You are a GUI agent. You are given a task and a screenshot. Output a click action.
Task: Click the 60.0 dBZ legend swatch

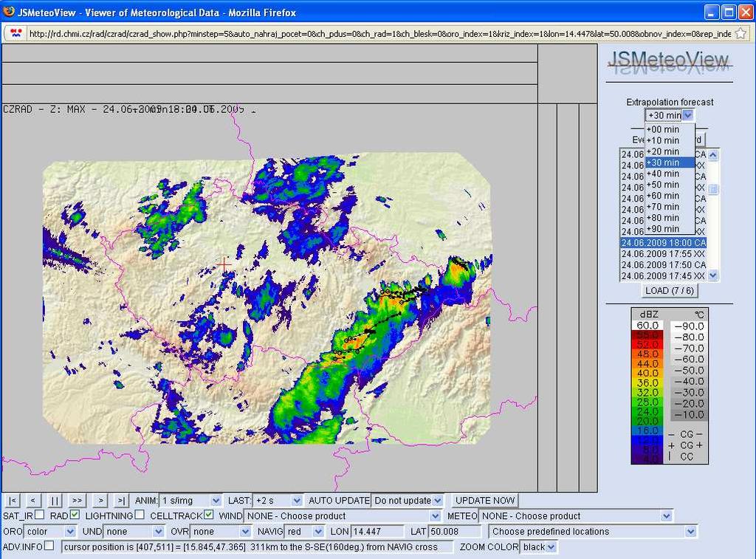(647, 326)
